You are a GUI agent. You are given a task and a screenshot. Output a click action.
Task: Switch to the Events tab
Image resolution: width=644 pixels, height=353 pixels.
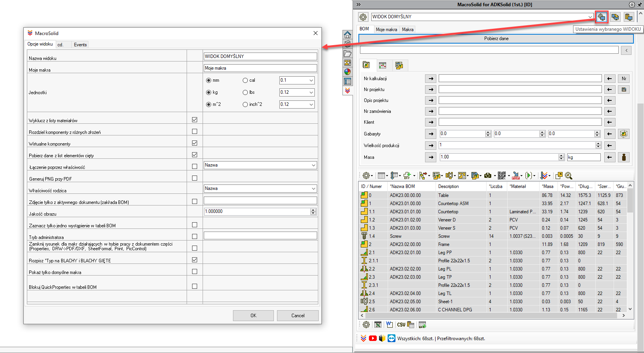point(80,45)
